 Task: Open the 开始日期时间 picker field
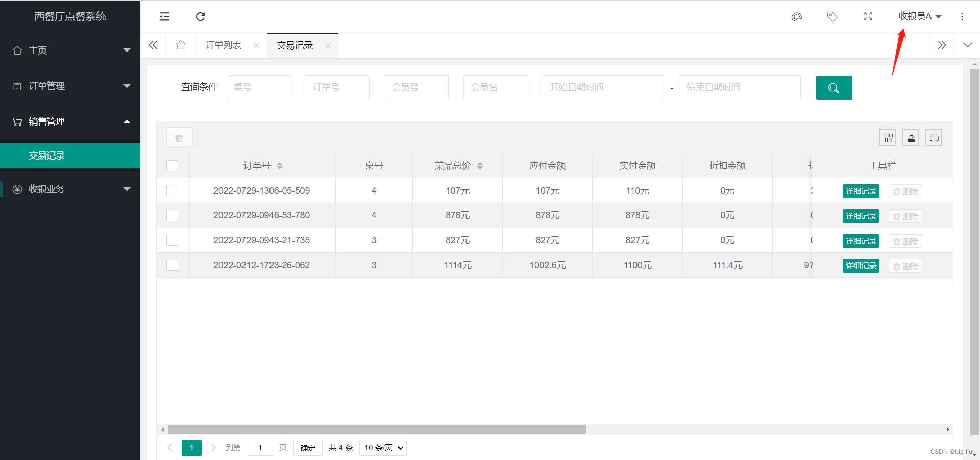(x=603, y=87)
